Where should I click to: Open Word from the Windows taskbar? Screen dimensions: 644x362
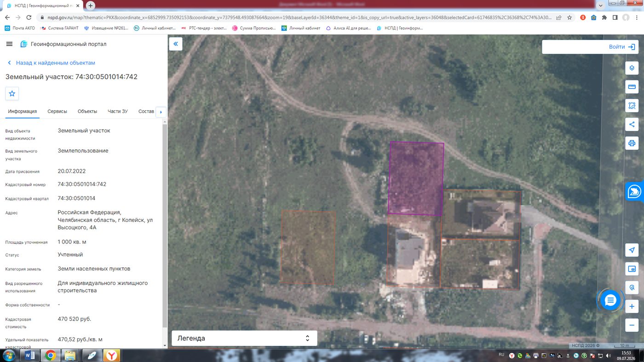[31, 355]
